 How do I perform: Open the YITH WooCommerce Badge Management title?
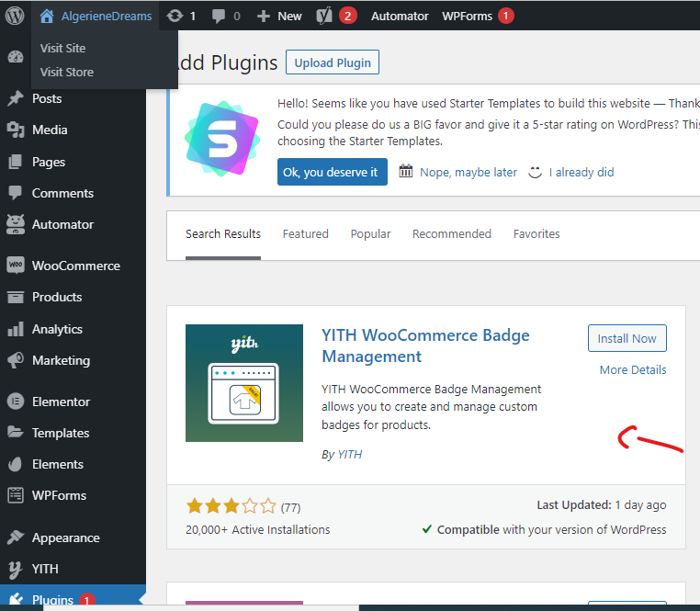(425, 345)
